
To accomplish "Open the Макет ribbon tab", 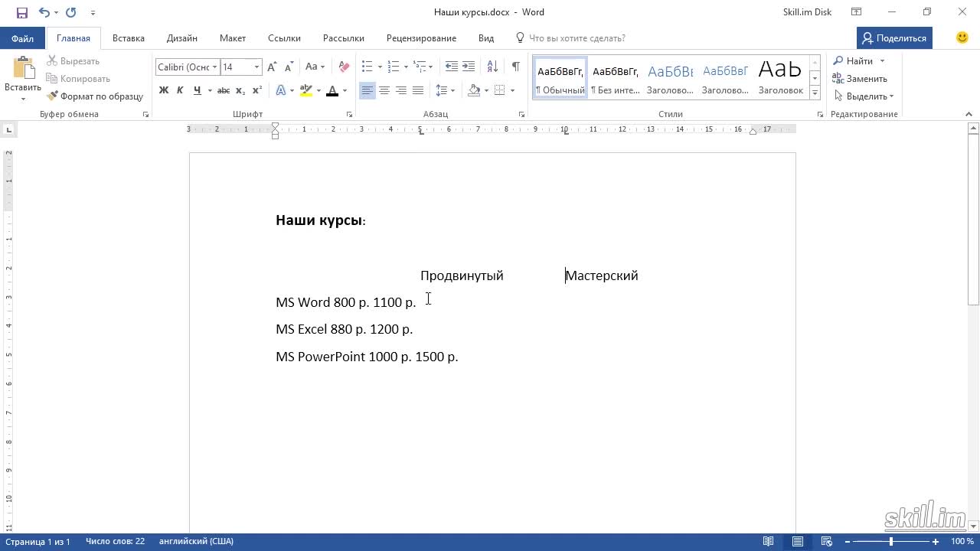I will tap(233, 38).
